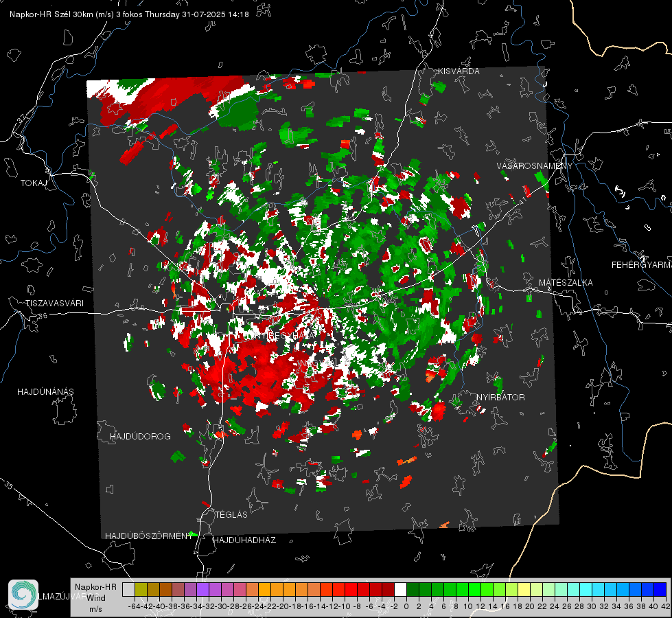Click the swirl weather logo icon

point(23,595)
